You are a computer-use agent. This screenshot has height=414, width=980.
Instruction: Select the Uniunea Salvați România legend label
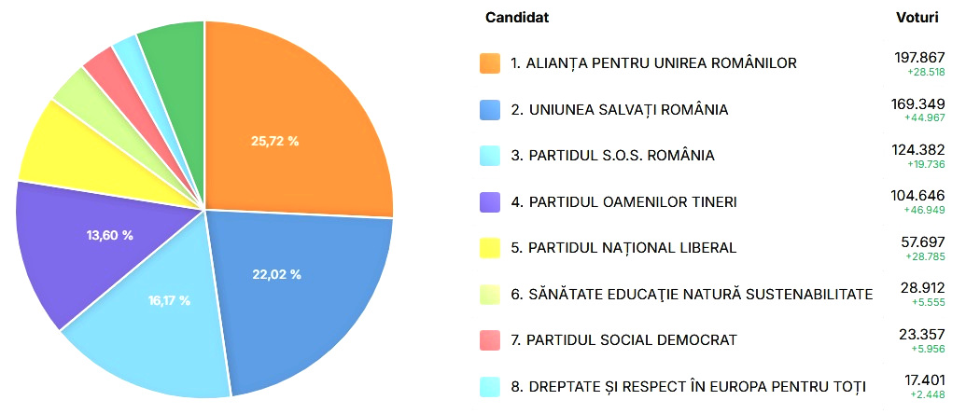[x=620, y=110]
